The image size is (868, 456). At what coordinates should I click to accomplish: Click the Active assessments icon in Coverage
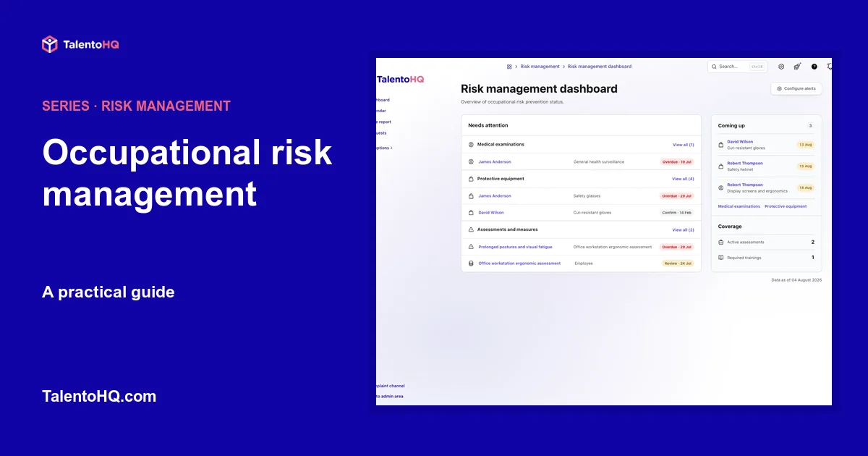720,242
